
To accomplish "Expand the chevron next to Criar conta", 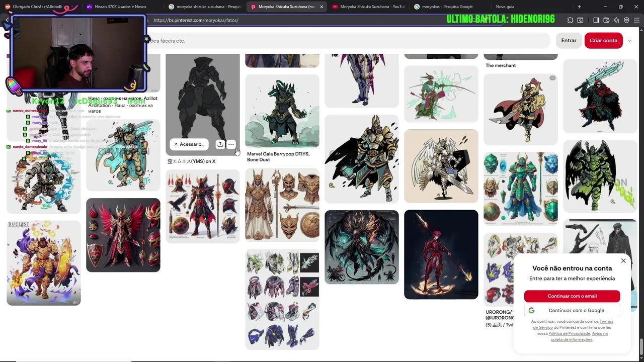I will click(x=629, y=41).
